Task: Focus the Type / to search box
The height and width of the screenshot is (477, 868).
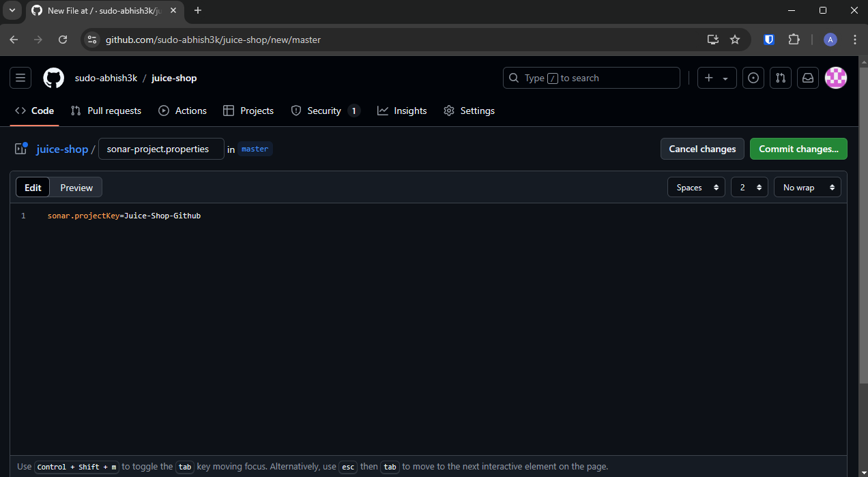Action: click(x=592, y=78)
